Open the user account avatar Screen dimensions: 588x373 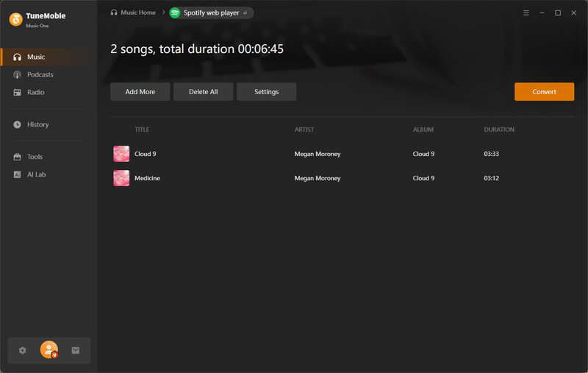[x=49, y=349]
